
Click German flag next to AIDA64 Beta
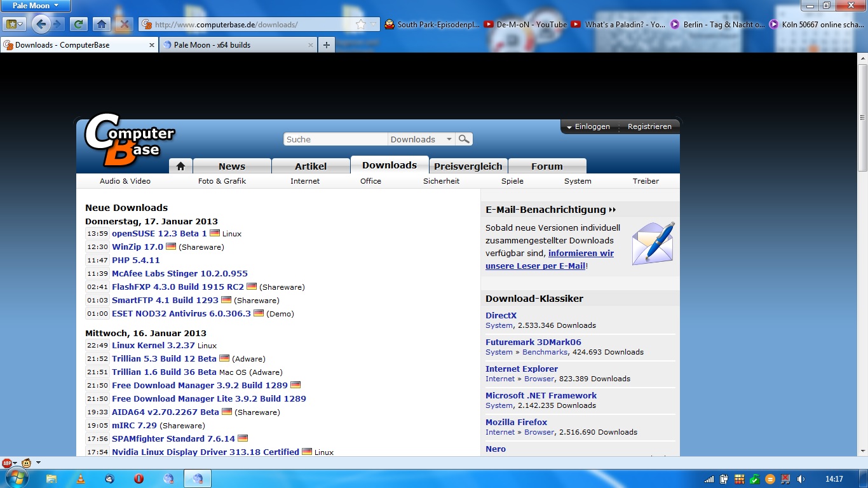coord(227,412)
